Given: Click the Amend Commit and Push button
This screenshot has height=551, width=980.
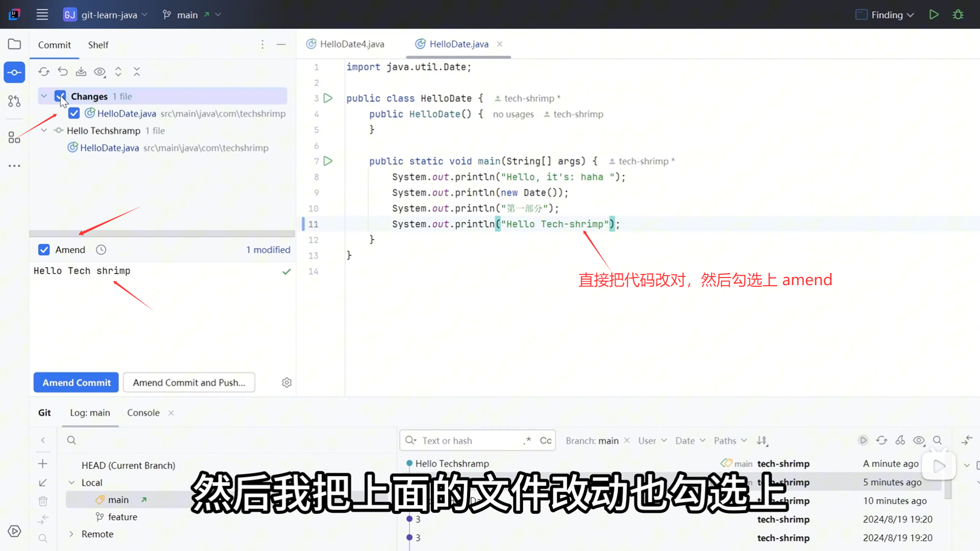Looking at the screenshot, I should tap(189, 383).
